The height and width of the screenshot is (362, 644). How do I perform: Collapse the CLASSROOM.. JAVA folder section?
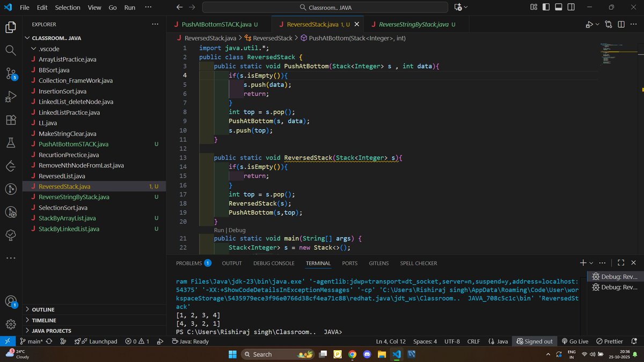click(56, 38)
